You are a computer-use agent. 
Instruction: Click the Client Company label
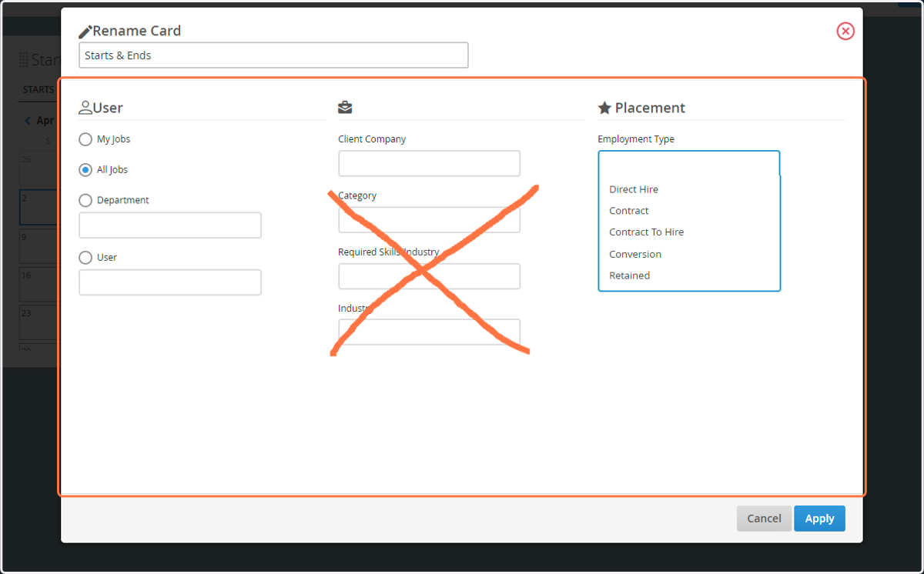[372, 139]
